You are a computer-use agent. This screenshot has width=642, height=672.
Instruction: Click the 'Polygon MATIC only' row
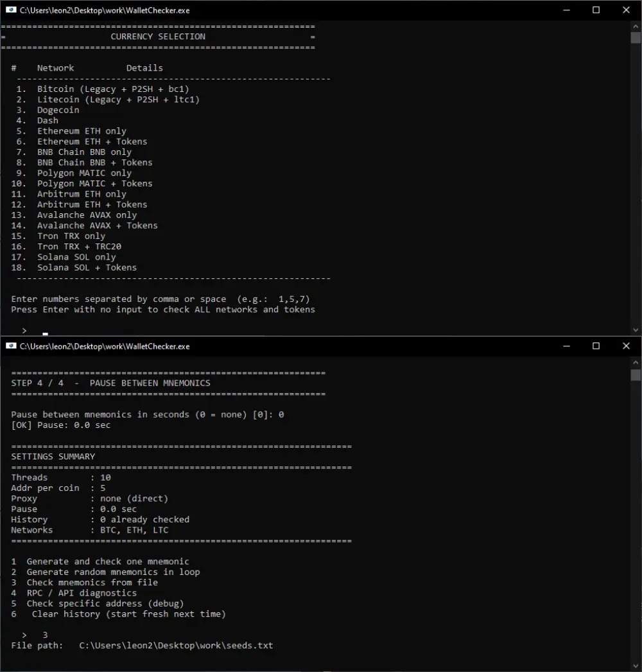74,173
